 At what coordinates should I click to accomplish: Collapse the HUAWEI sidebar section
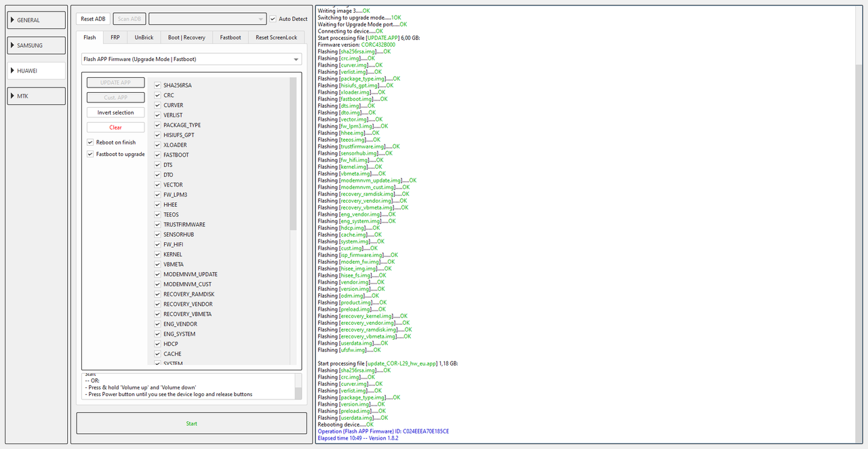coord(37,71)
